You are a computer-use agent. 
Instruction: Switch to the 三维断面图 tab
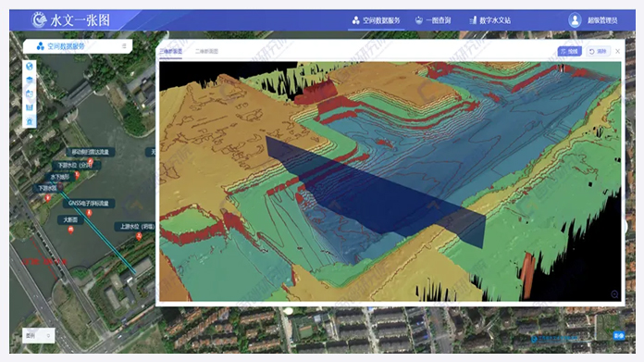(x=170, y=51)
